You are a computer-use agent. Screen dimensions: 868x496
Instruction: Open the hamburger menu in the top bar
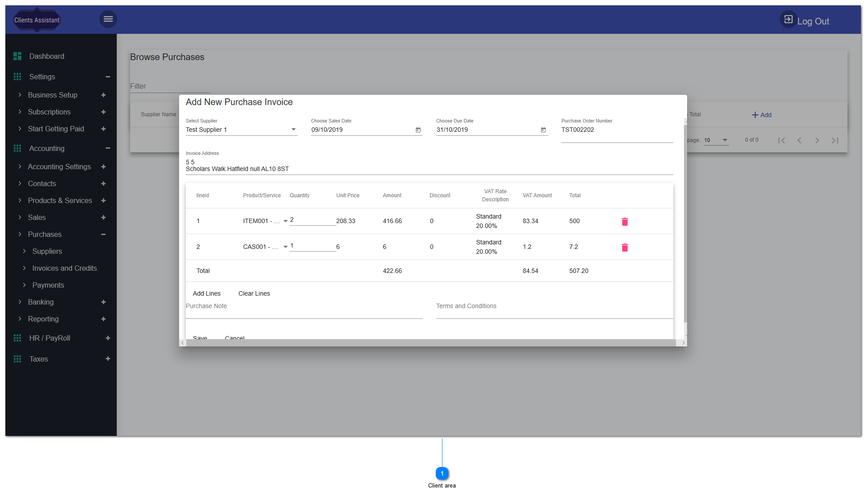tap(108, 19)
